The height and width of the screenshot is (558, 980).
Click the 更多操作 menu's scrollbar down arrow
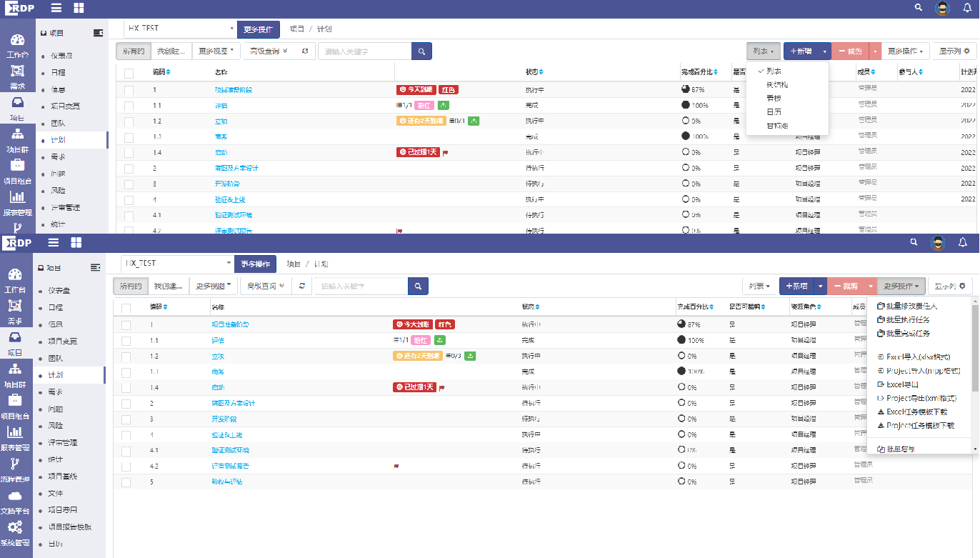976,449
